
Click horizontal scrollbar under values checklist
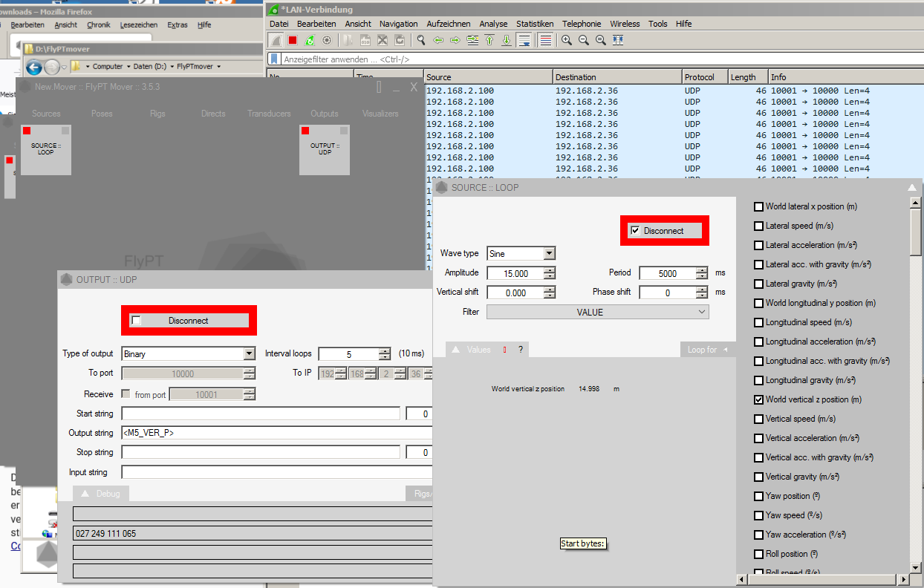click(x=822, y=579)
